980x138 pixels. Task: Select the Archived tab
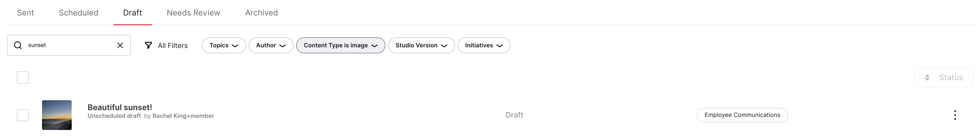click(x=261, y=13)
